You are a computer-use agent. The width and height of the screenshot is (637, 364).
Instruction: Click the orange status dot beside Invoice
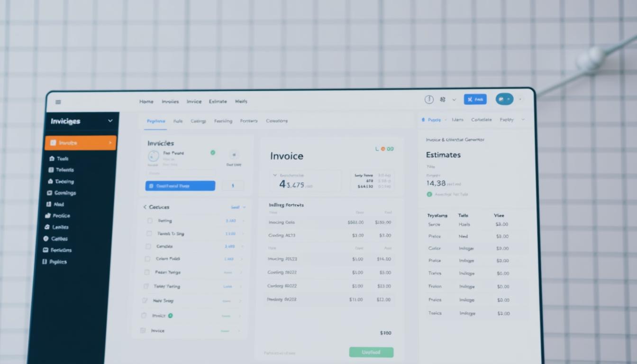pyautogui.click(x=383, y=149)
